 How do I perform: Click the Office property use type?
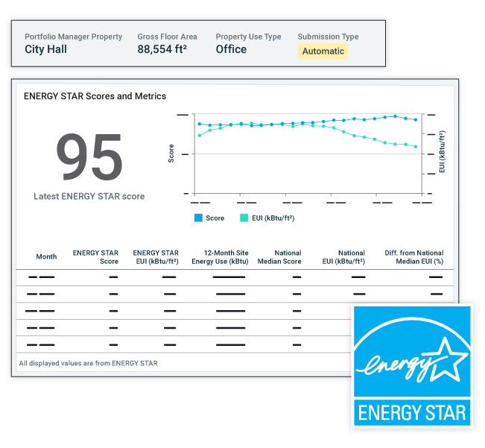[231, 49]
